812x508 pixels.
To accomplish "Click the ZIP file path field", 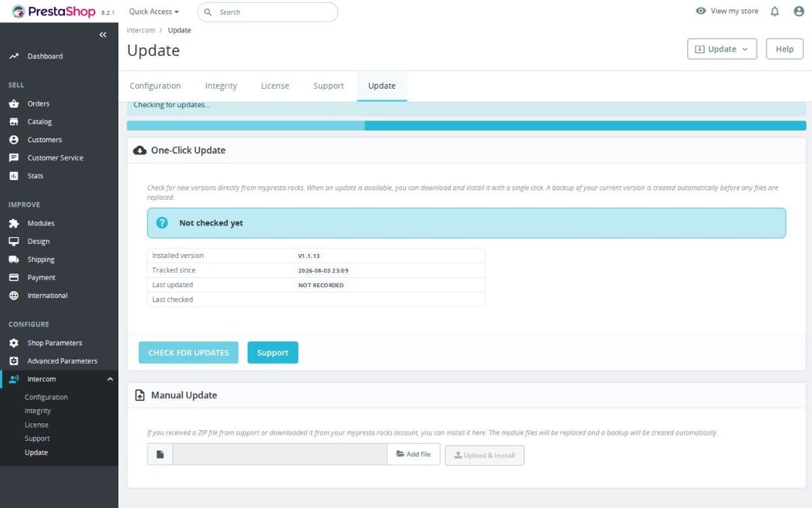I will (x=279, y=454).
